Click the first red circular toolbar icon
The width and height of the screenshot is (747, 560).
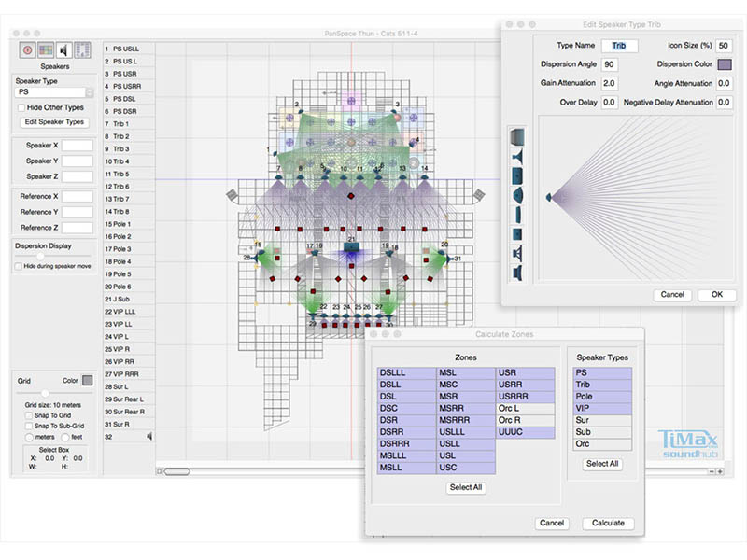pyautogui.click(x=26, y=49)
